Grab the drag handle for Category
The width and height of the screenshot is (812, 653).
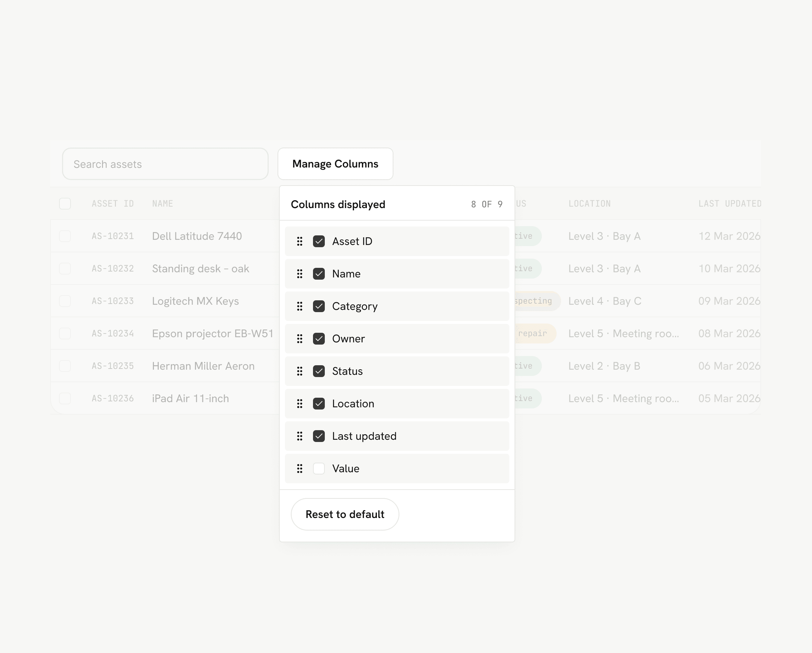pyautogui.click(x=299, y=306)
